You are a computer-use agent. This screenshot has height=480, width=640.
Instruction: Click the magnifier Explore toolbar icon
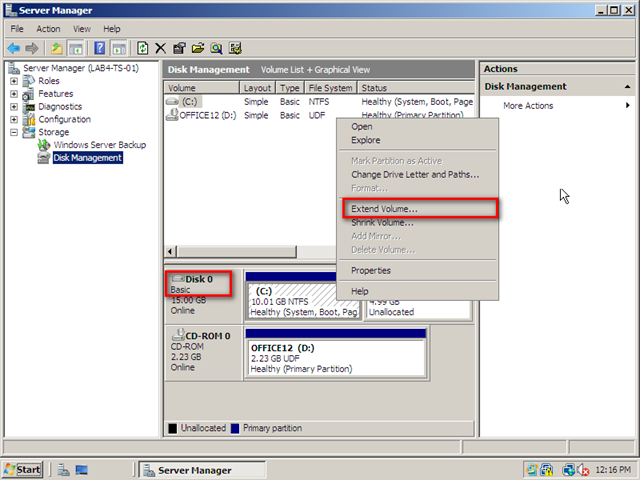(216, 49)
